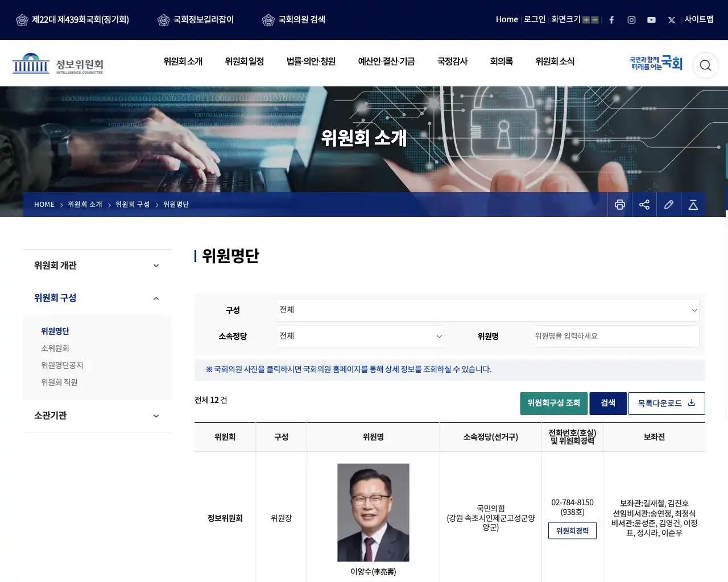Open the 위원회 소개 top menu
Image resolution: width=728 pixels, height=582 pixels.
(183, 61)
